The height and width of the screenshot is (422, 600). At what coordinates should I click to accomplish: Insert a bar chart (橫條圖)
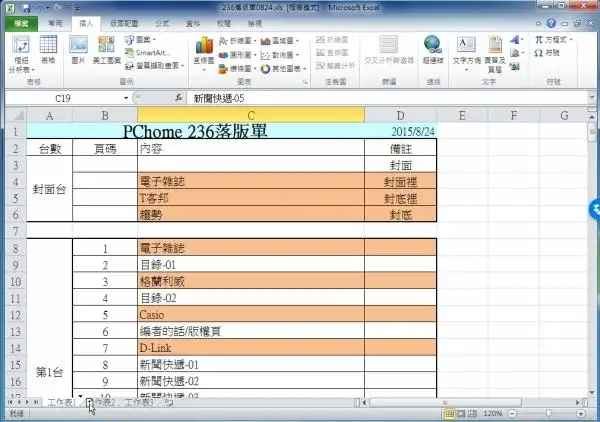tap(237, 68)
